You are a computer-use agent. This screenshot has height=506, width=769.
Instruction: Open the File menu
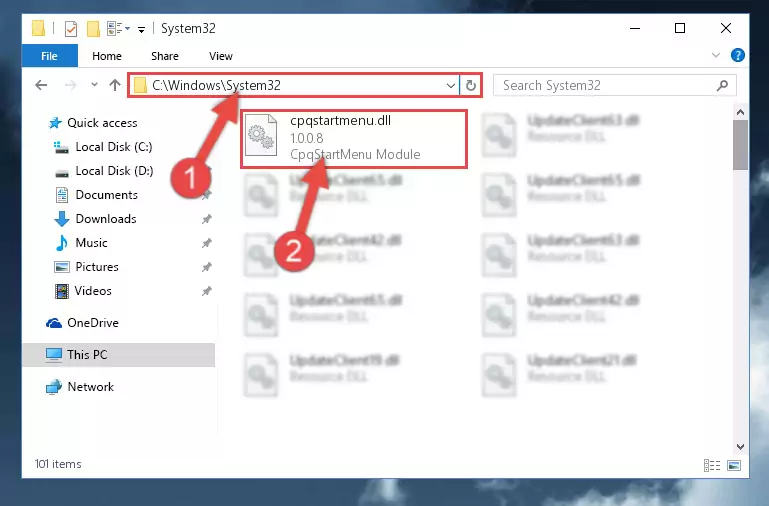[50, 56]
